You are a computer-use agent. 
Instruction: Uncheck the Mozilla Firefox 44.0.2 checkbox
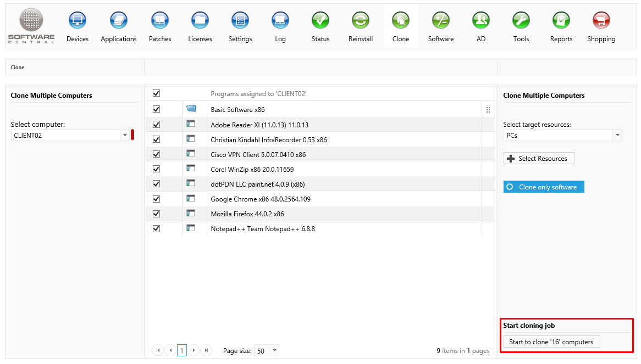(156, 214)
